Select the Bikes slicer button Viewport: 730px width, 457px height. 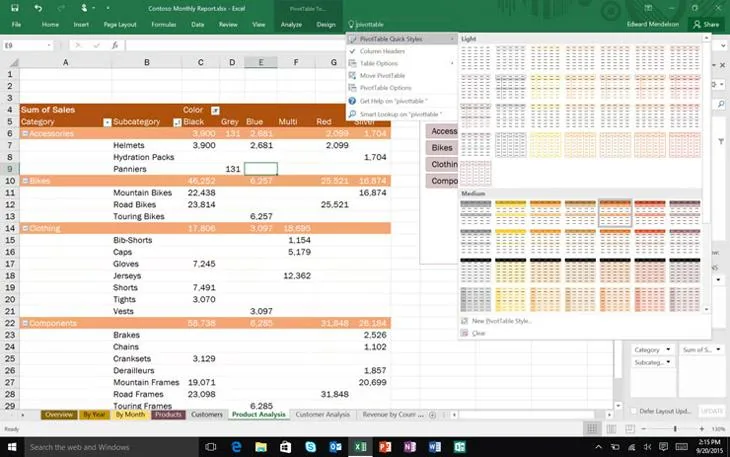coord(441,148)
